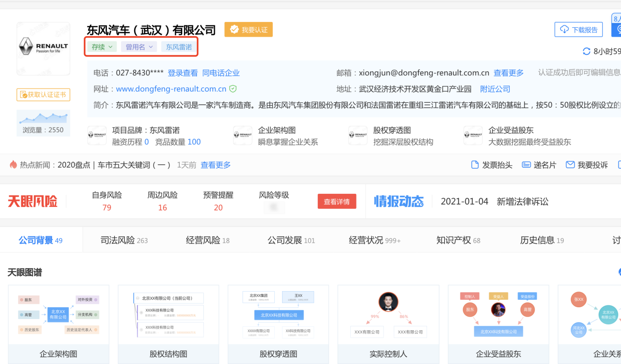Click the blurred 风险等级 value
The height and width of the screenshot is (364, 621).
click(x=274, y=207)
